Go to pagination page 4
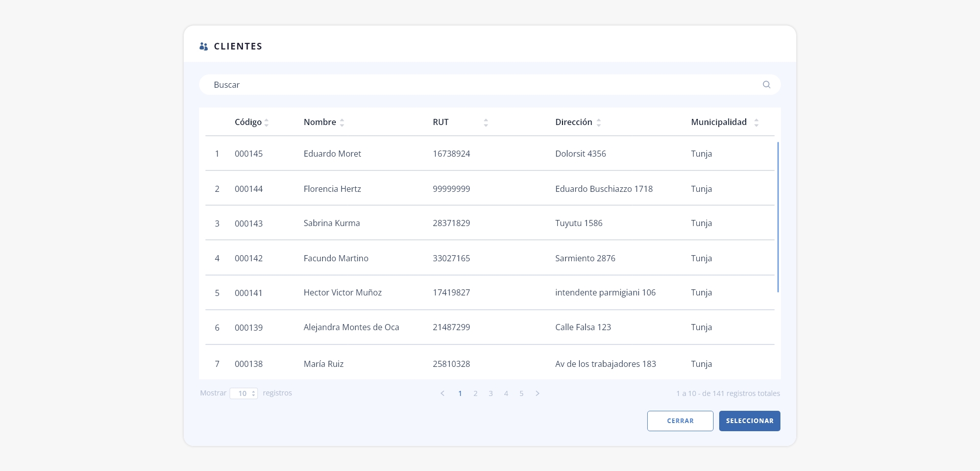Viewport: 980px width, 471px height. click(506, 393)
